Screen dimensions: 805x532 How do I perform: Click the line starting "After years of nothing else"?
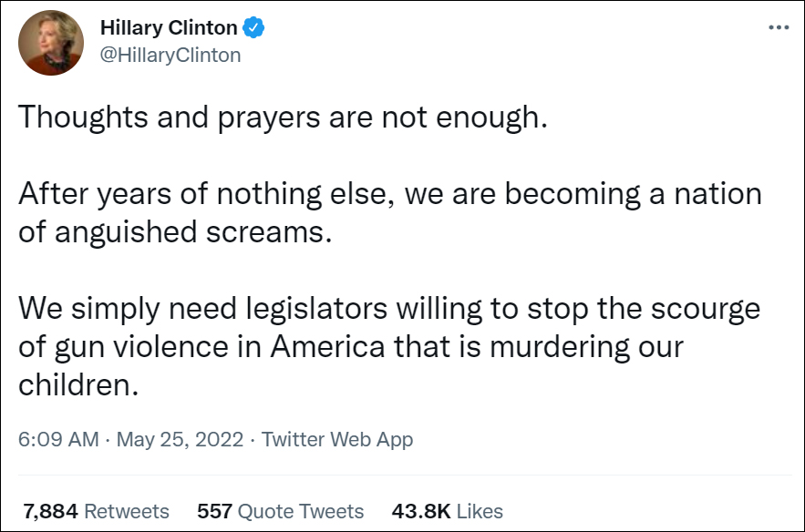[389, 193]
